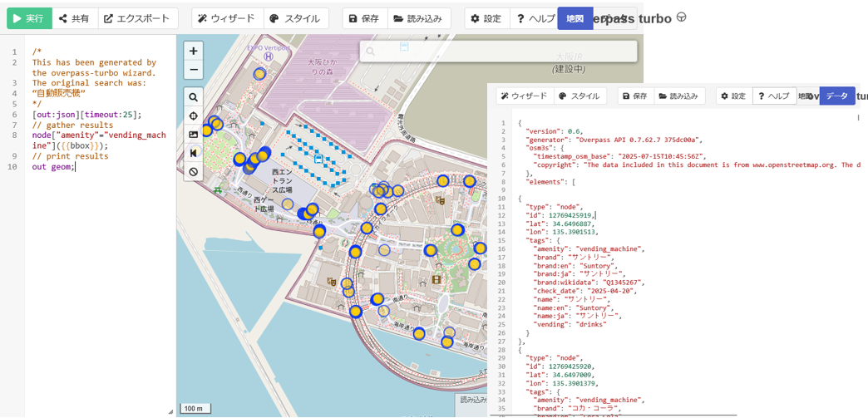Zoom in on the map with plus

coord(193,51)
